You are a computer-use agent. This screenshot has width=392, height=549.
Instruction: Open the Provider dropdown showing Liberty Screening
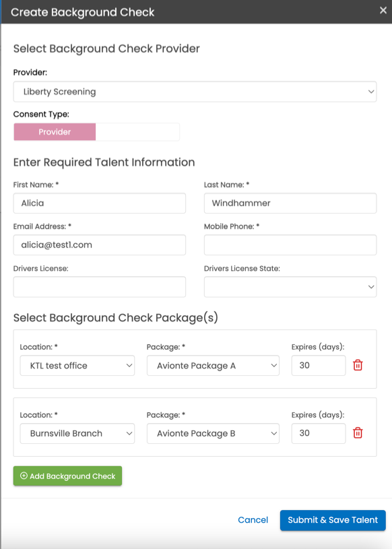point(195,92)
